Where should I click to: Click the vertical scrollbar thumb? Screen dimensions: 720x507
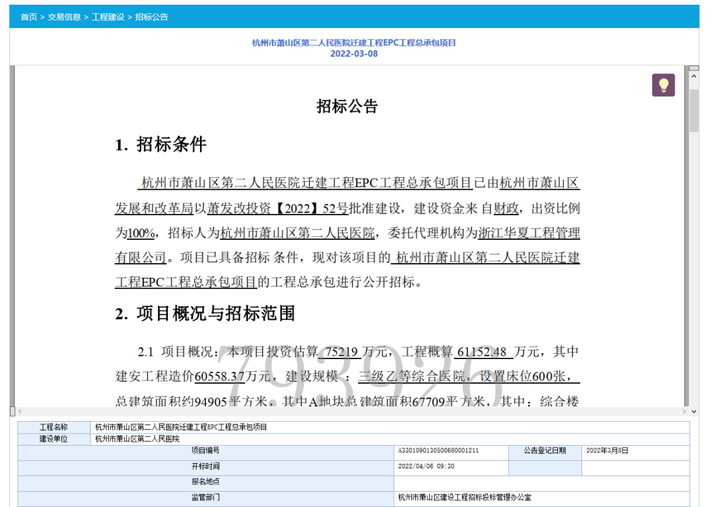(x=694, y=110)
